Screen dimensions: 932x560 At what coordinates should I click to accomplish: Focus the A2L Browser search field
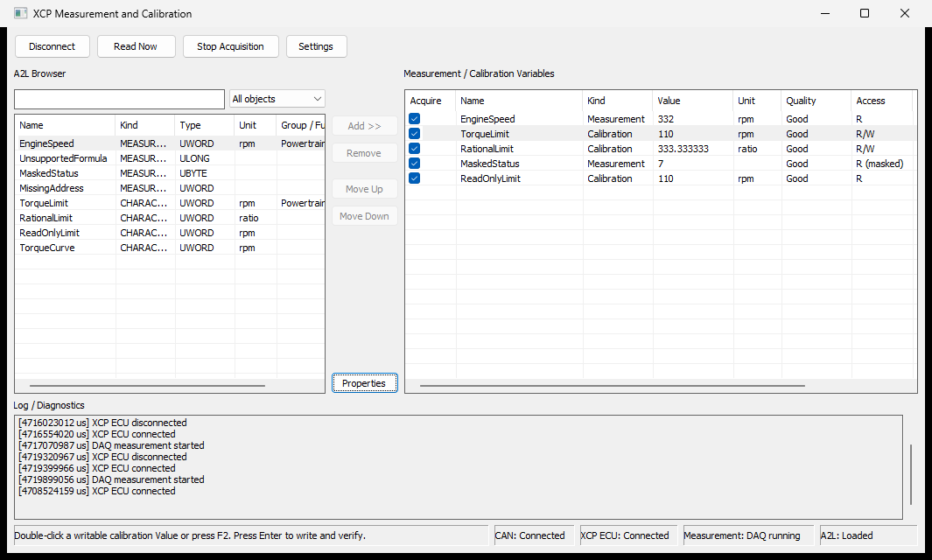(120, 99)
